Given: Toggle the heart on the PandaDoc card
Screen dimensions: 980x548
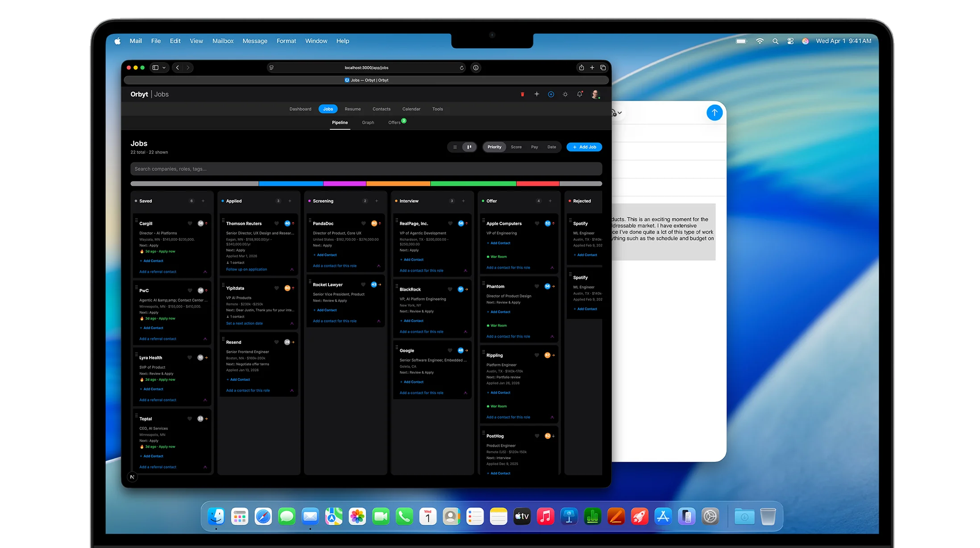Looking at the screenshot, I should tap(365, 223).
